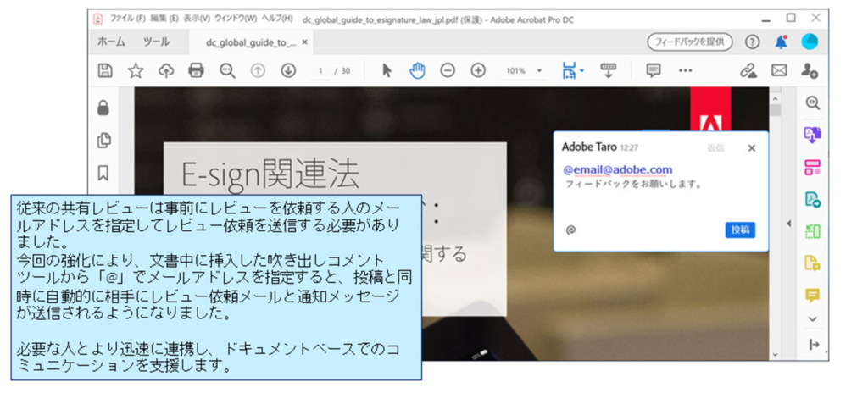
Task: Switch to the ホーム tab
Action: coord(111,42)
